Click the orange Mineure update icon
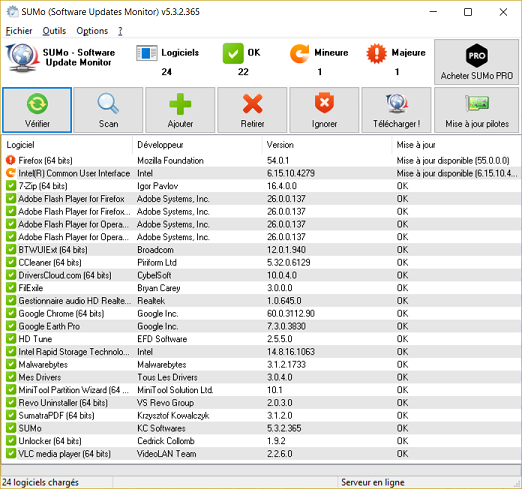 point(299,53)
